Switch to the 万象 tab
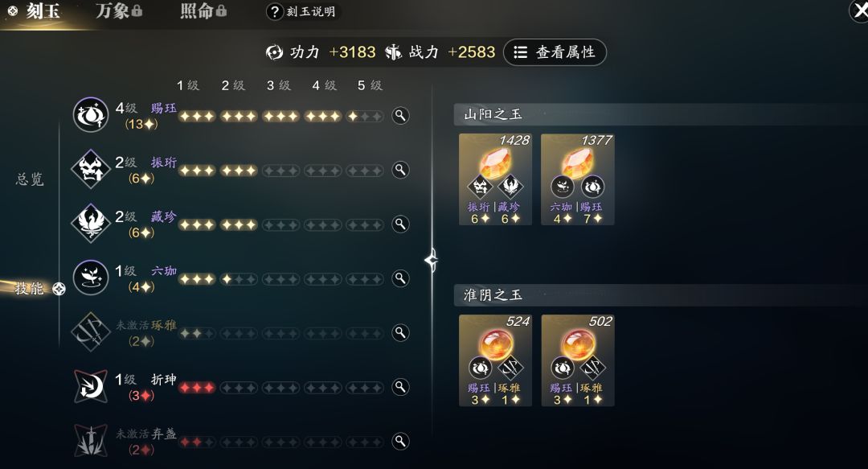This screenshot has width=868, height=469. click(119, 10)
